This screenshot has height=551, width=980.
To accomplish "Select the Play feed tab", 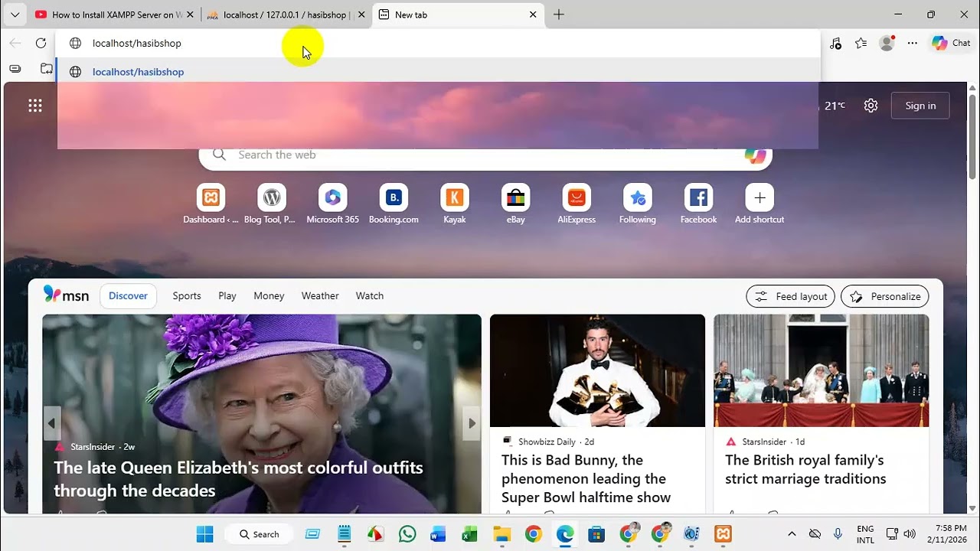I will (x=227, y=295).
